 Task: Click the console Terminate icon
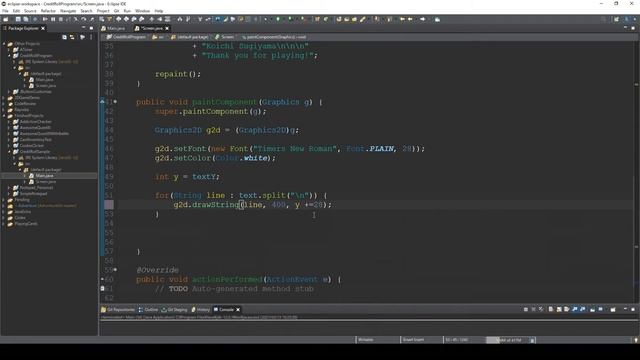tap(526, 309)
